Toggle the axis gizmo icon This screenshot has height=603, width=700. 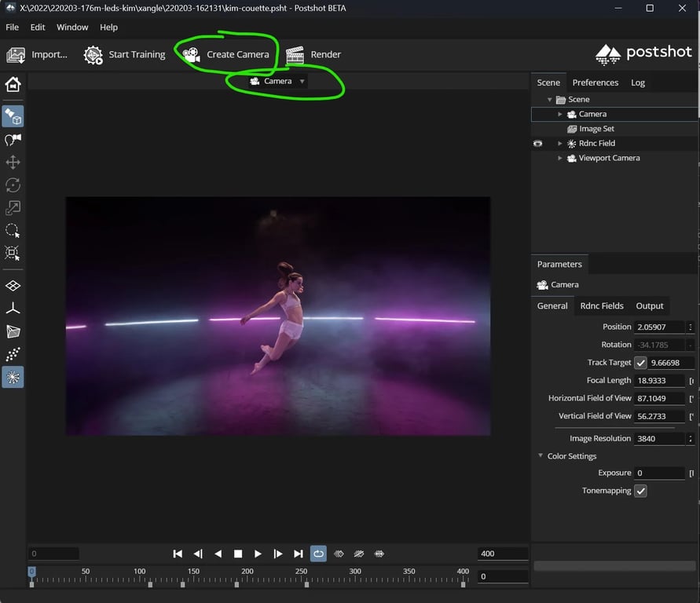pyautogui.click(x=13, y=309)
